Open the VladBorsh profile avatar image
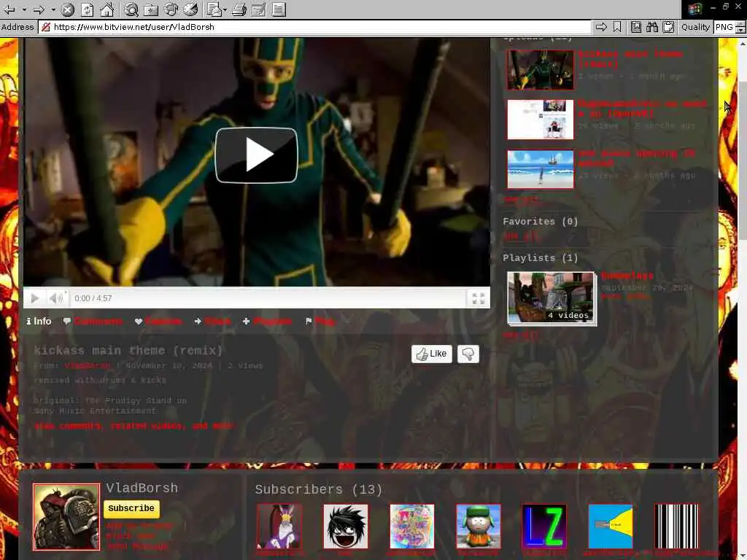The height and width of the screenshot is (560, 747). pos(66,517)
